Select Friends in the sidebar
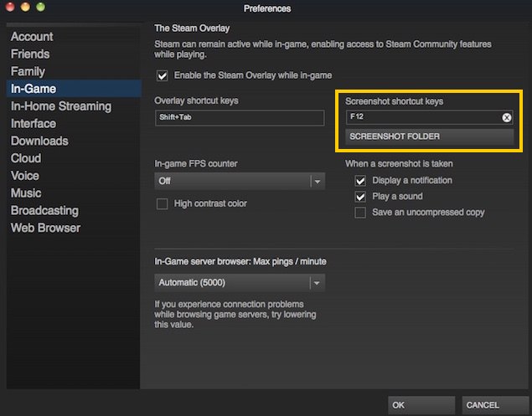 click(30, 54)
